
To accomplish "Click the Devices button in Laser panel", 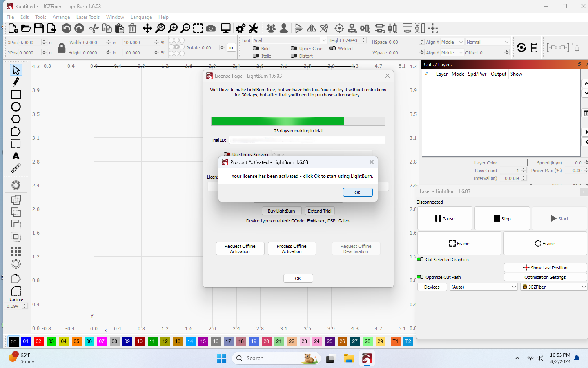I will (x=432, y=287).
